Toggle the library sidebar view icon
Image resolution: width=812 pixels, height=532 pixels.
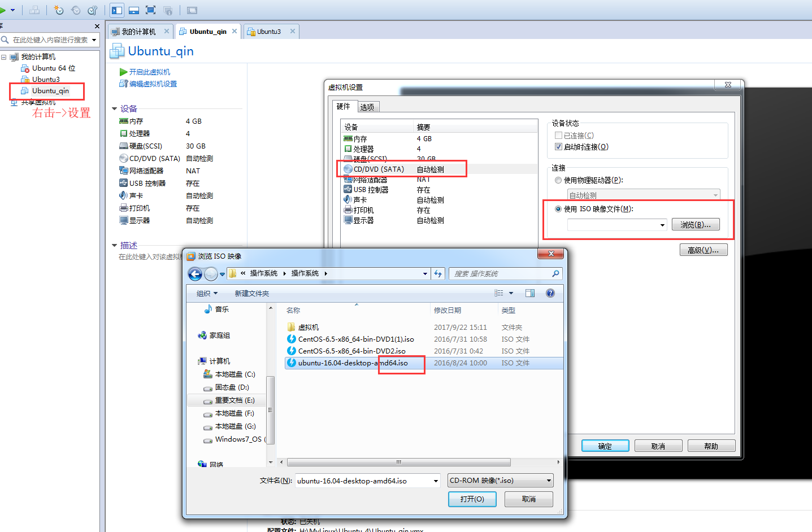[117, 10]
